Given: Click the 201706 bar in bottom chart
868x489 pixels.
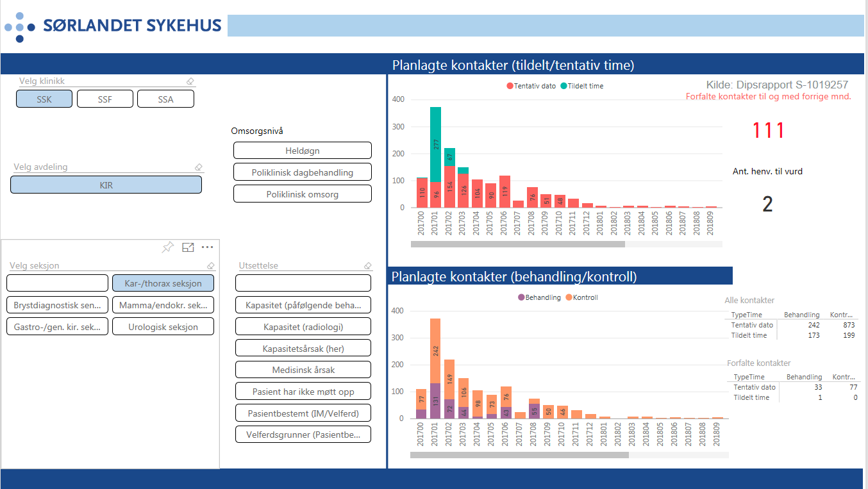Looking at the screenshot, I should pyautogui.click(x=505, y=402).
